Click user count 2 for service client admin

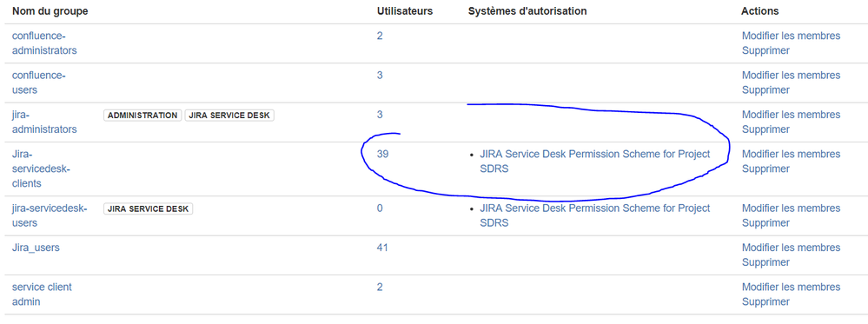380,287
